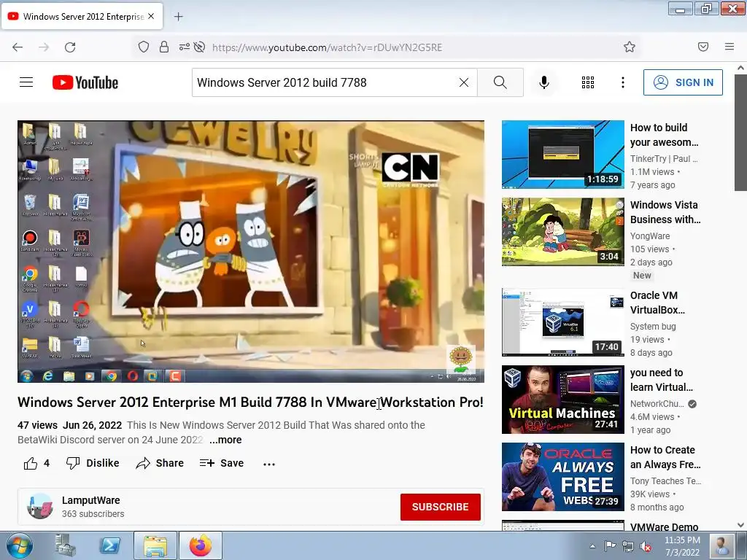Open the Action Center flag icon
This screenshot has width=747, height=560.
tap(610, 546)
